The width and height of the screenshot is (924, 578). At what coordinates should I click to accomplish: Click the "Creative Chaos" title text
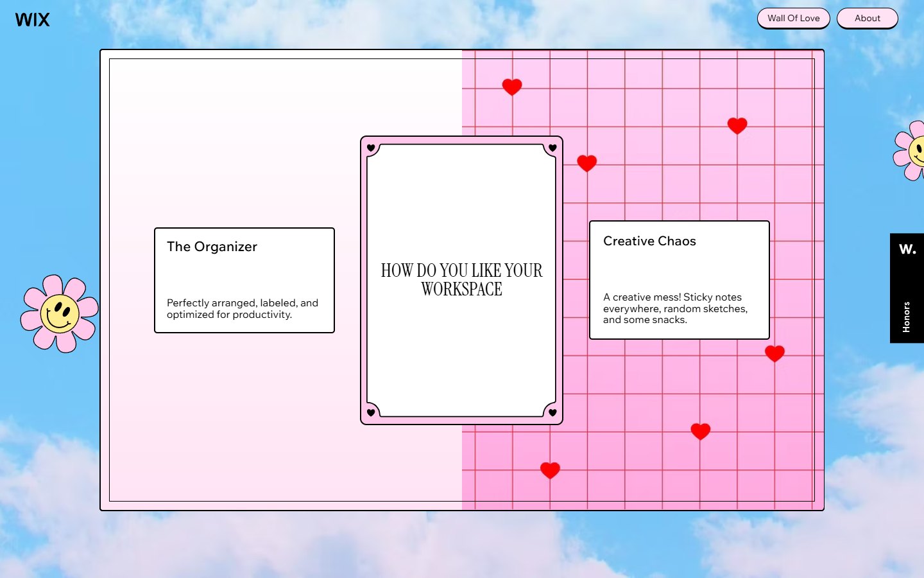[649, 241]
